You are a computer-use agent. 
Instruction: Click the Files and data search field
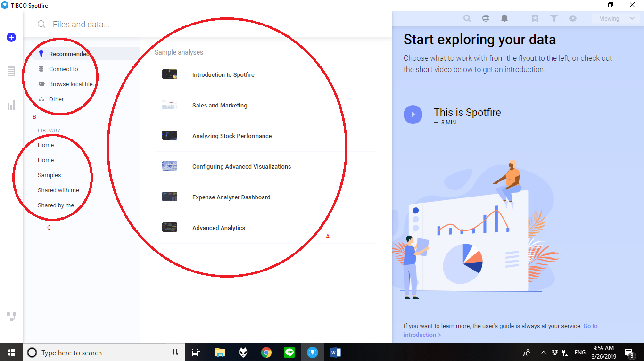click(x=207, y=25)
